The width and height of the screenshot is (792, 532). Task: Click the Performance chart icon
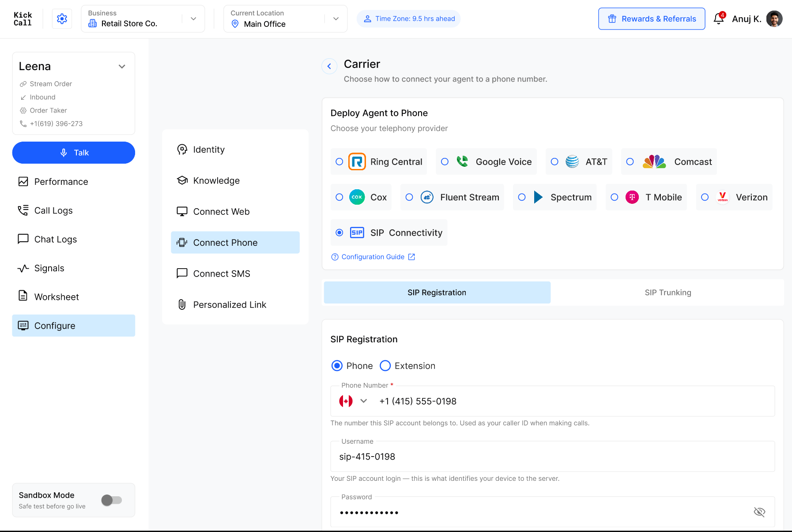tap(23, 181)
